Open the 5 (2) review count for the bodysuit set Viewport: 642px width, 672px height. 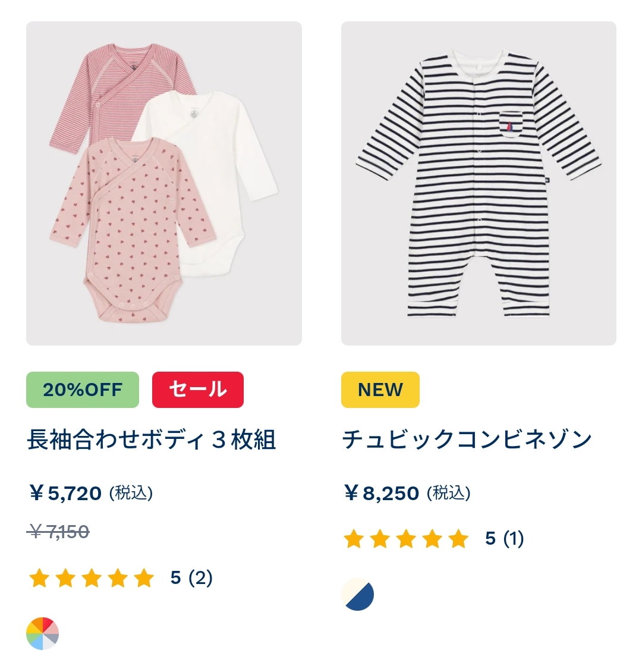click(191, 577)
